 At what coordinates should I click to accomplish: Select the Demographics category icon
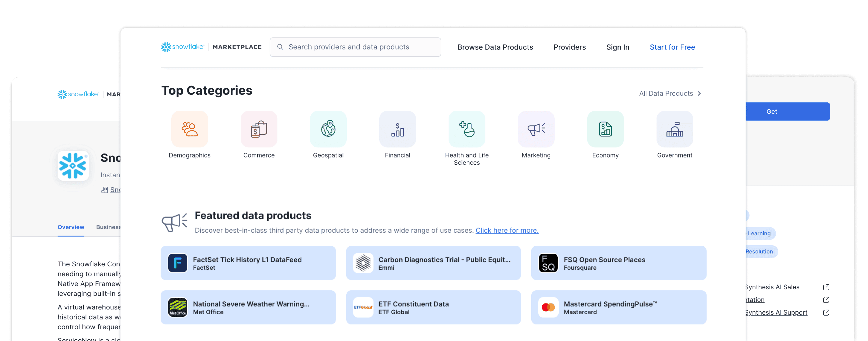pos(189,129)
